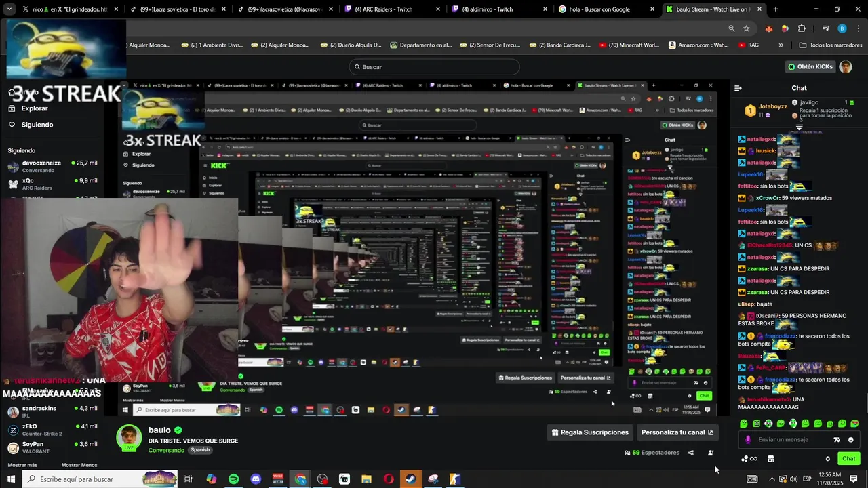868x488 pixels.
Task: Share the stream using the share icon
Action: click(x=691, y=453)
